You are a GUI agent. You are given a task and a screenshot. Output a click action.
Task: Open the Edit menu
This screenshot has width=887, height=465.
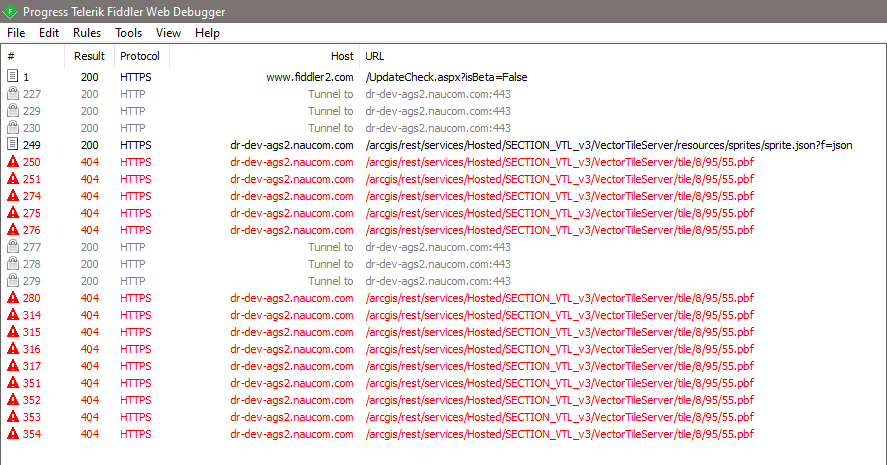pos(49,33)
